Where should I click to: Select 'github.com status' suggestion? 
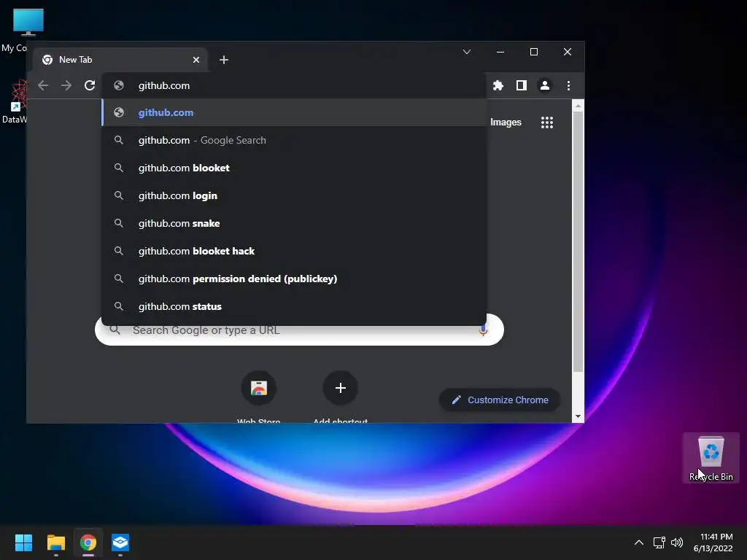click(x=294, y=306)
